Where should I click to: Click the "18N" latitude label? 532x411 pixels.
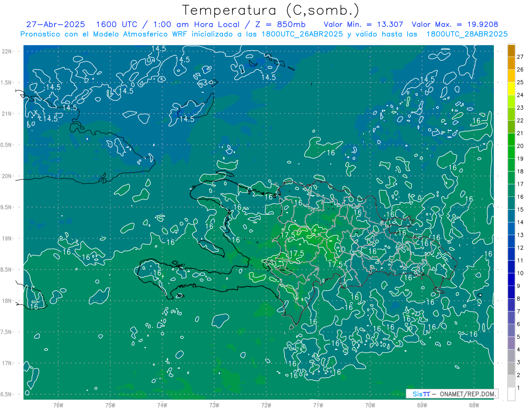click(7, 301)
